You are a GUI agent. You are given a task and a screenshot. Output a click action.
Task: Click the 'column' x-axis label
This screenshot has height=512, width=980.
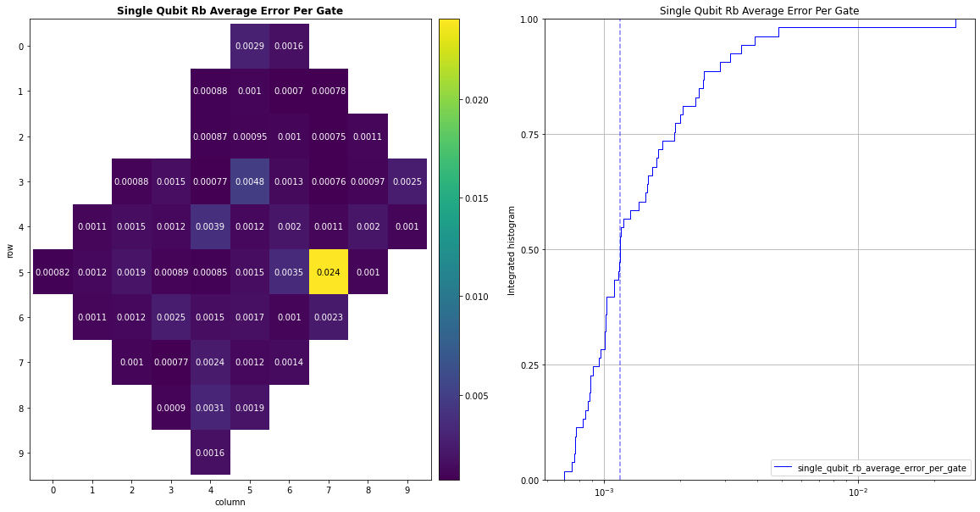[230, 502]
